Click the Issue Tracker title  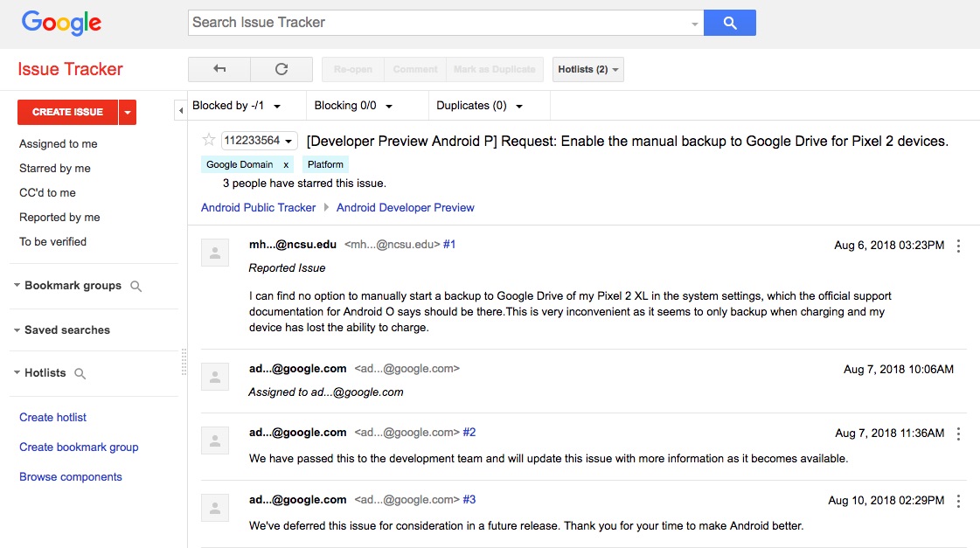(70, 69)
